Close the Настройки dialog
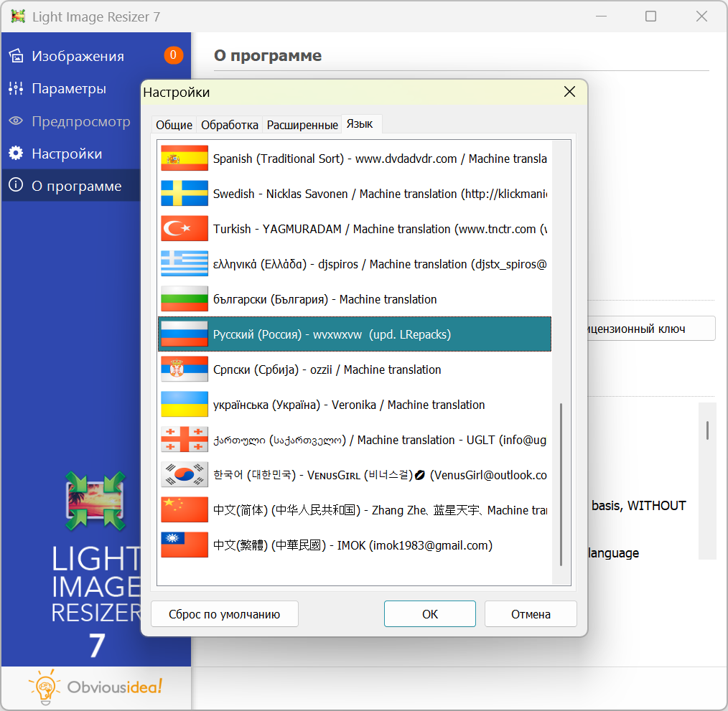This screenshot has height=711, width=728. pyautogui.click(x=569, y=92)
